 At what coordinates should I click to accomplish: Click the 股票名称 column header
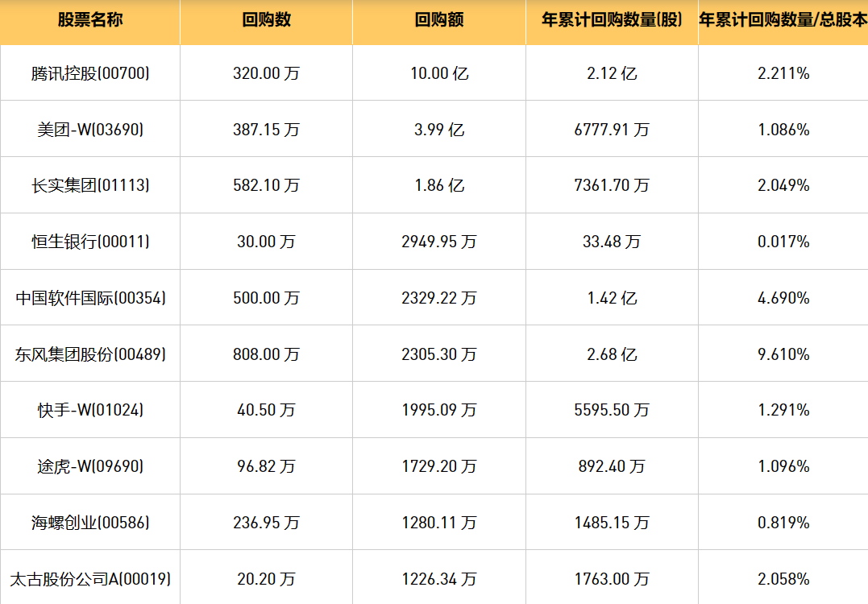tap(90, 21)
